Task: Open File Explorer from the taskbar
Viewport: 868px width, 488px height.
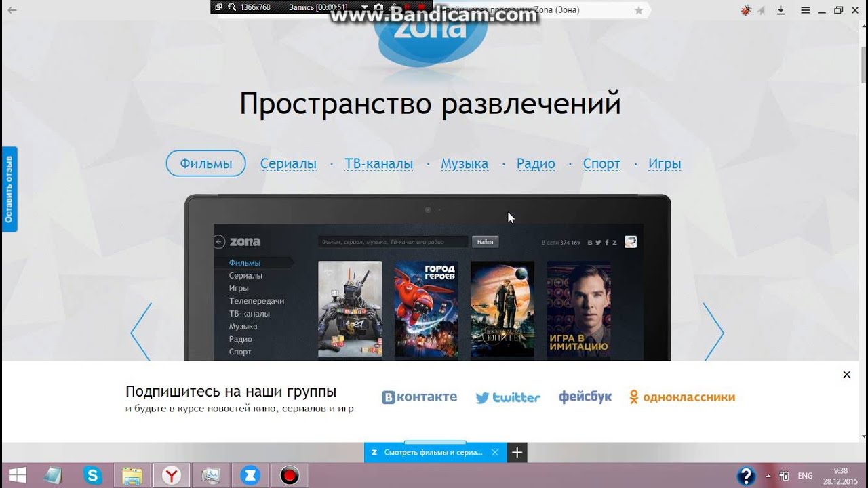Action: point(132,476)
